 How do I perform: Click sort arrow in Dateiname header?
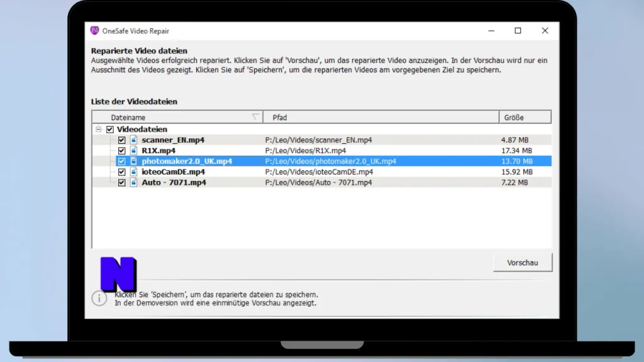coord(255,117)
